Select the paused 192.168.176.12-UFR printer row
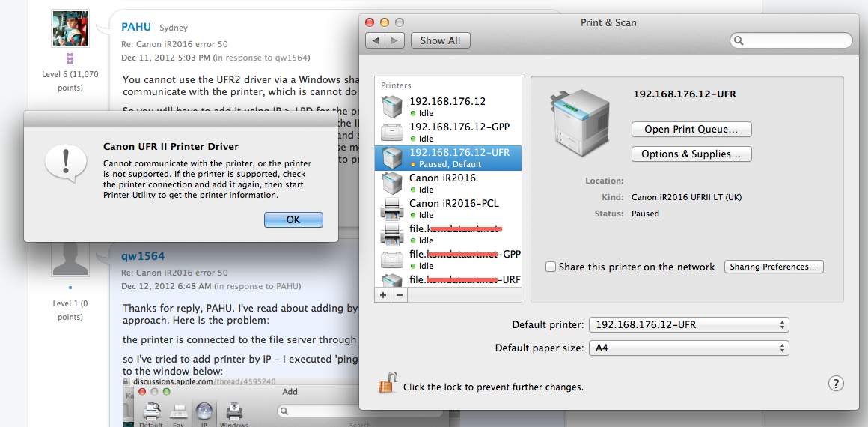 (447, 157)
